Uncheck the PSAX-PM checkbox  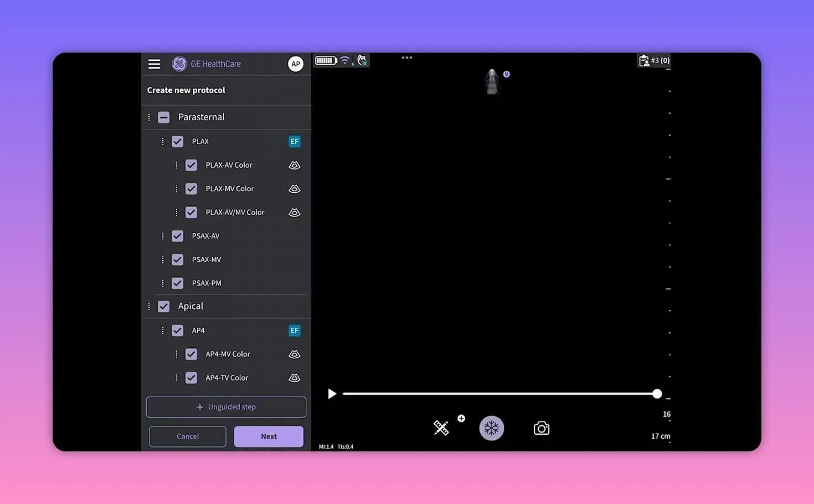pos(177,283)
